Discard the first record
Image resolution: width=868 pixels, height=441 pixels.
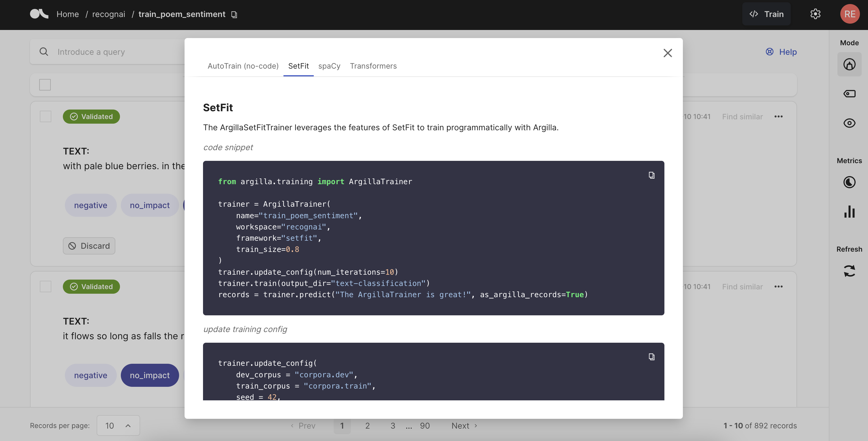pos(89,246)
